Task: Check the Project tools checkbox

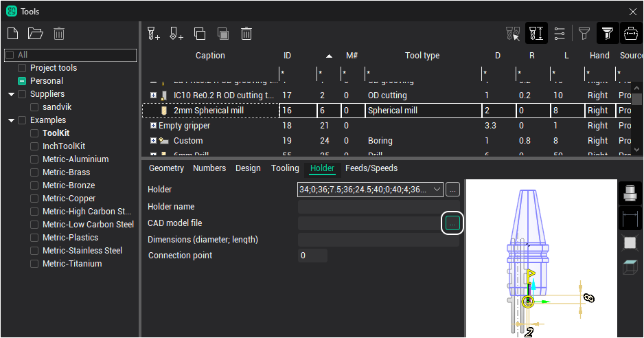Action: (x=23, y=68)
